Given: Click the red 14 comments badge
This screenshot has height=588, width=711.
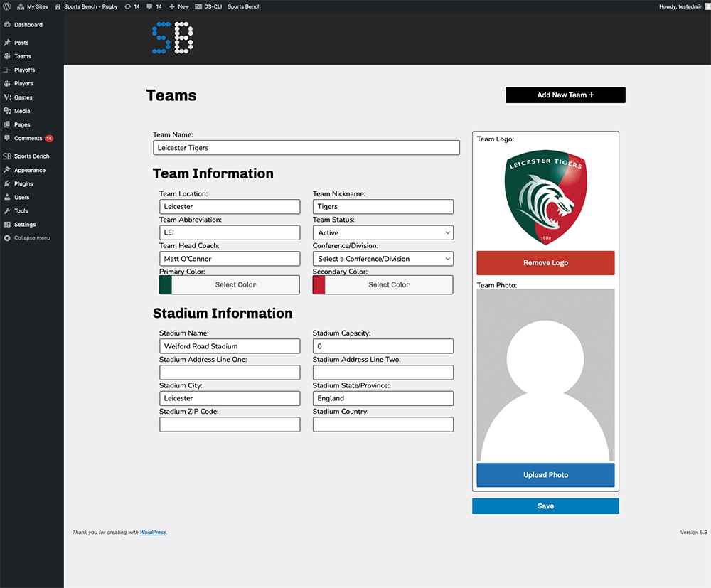Looking at the screenshot, I should point(49,138).
